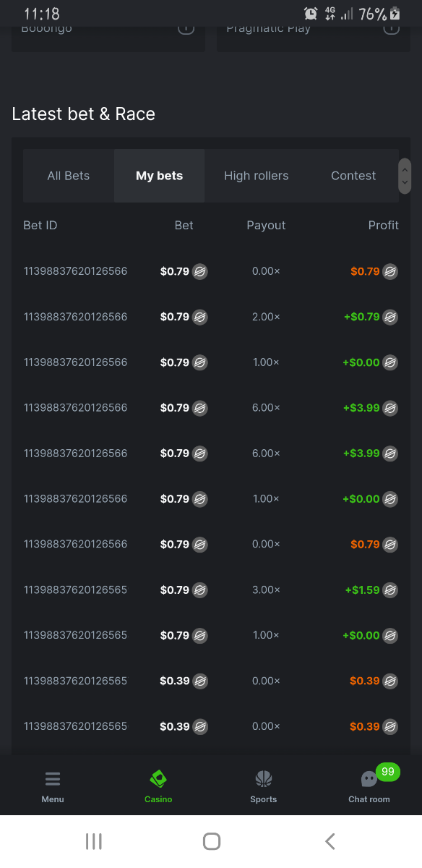The image size is (422, 868).
Task: Open the bet row with 3.00× payout
Action: pyautogui.click(x=211, y=590)
